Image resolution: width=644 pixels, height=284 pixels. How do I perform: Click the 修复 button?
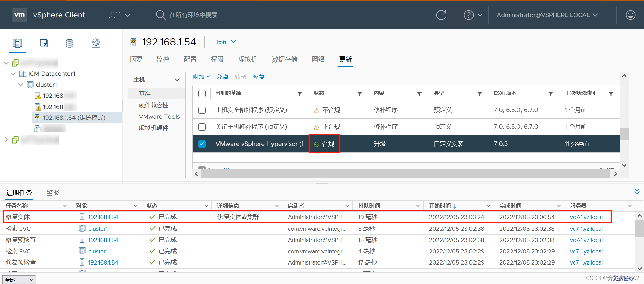259,77
